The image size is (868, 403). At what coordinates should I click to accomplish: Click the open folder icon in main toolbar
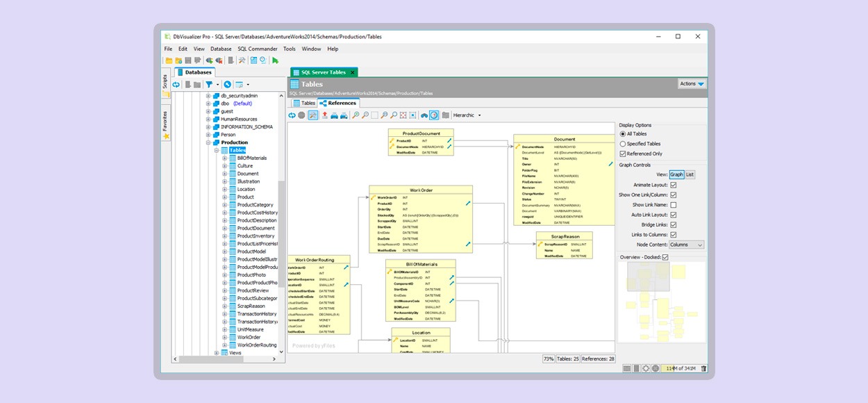coord(169,60)
